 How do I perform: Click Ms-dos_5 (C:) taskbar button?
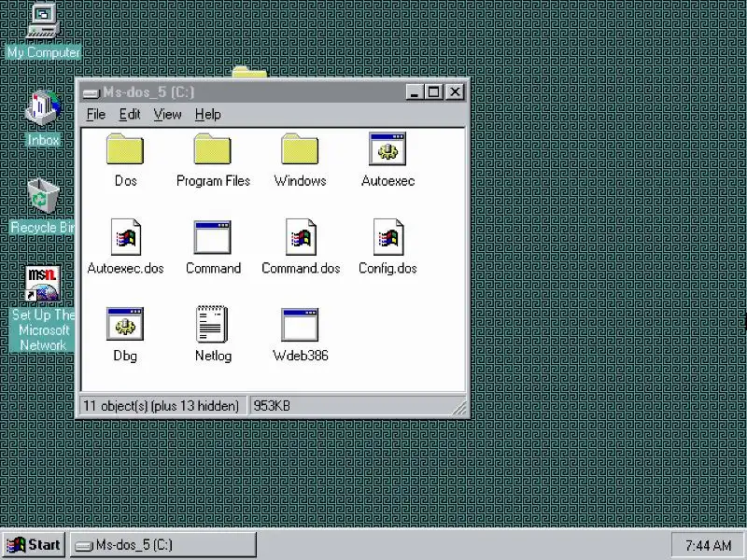pos(163,544)
